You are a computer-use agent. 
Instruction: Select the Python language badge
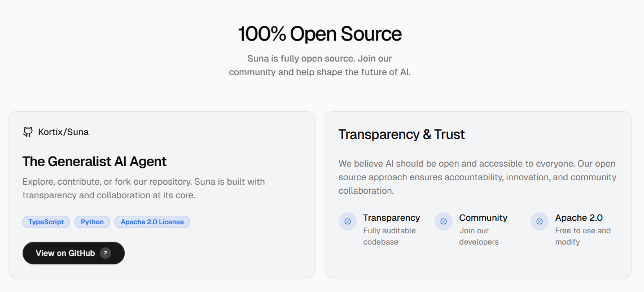(x=92, y=222)
